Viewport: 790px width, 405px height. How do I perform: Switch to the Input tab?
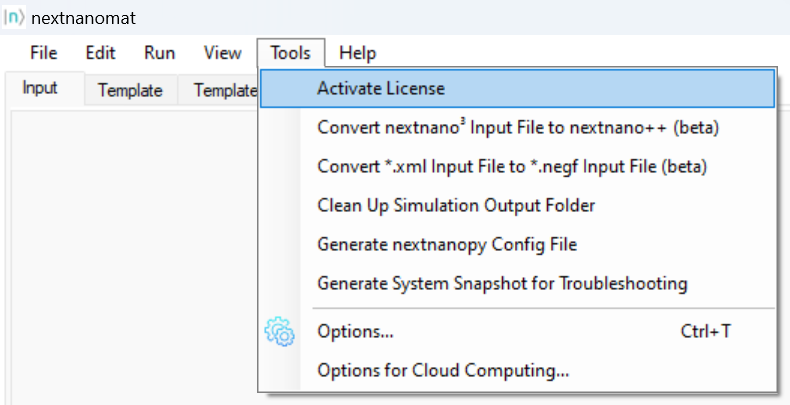point(40,88)
